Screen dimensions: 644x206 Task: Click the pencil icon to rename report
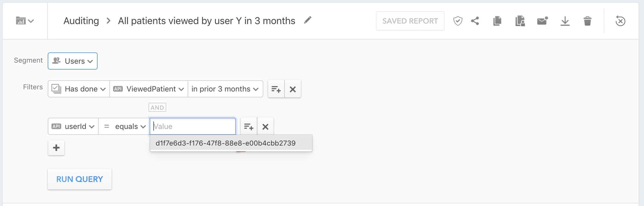tap(307, 20)
